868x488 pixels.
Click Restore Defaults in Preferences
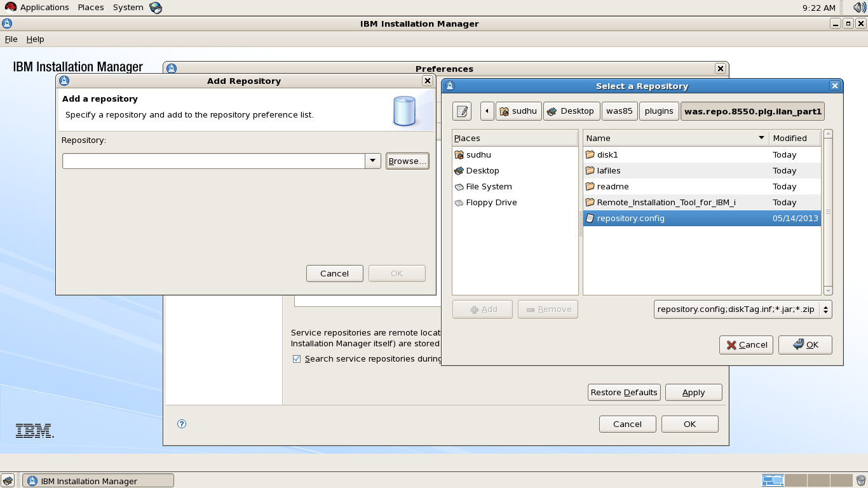[x=624, y=392]
